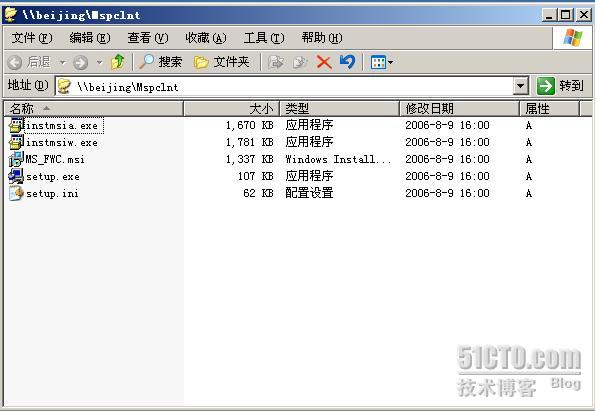595x411 pixels.
Task: Click the 107 KB size value
Action: pos(256,176)
